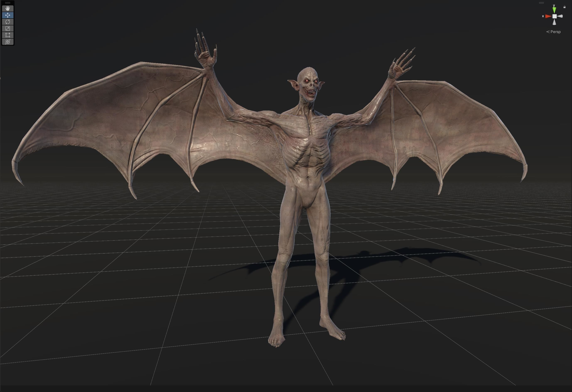Click the gray right-side axis cone
Image resolution: width=572 pixels, height=392 pixels.
560,16
